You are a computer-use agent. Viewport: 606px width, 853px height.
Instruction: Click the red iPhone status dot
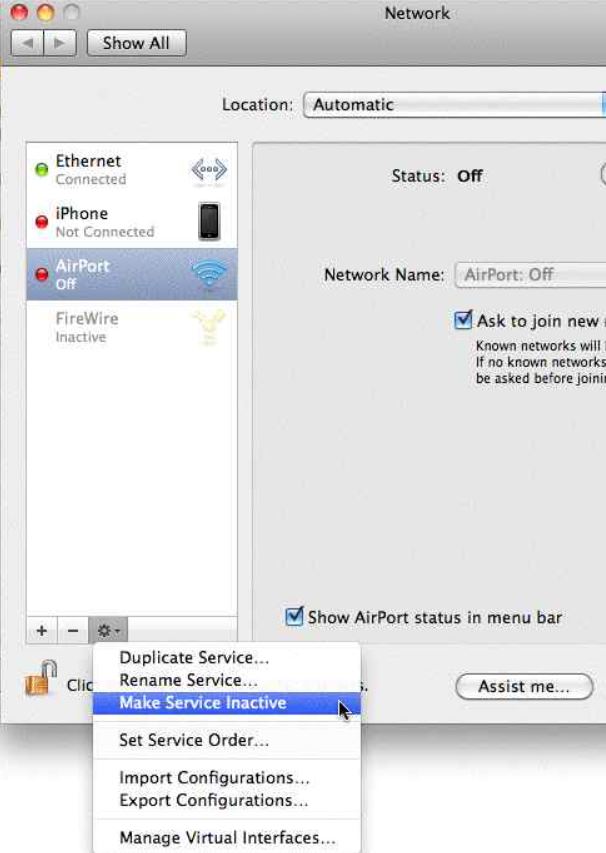(x=42, y=222)
